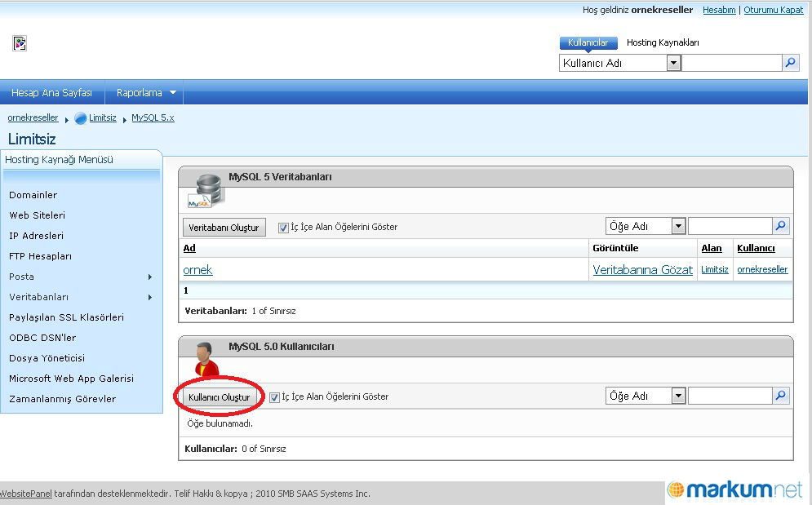The image size is (812, 505).
Task: Click the MySQL 5.x breadcrumb link
Action: [x=153, y=117]
